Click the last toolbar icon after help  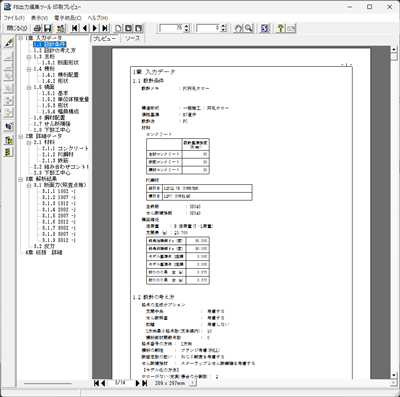click(x=291, y=28)
